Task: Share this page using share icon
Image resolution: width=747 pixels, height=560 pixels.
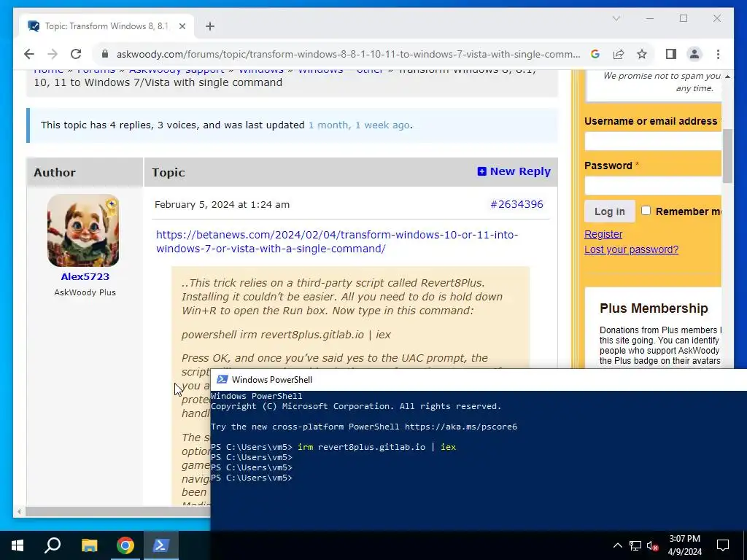Action: click(x=619, y=54)
